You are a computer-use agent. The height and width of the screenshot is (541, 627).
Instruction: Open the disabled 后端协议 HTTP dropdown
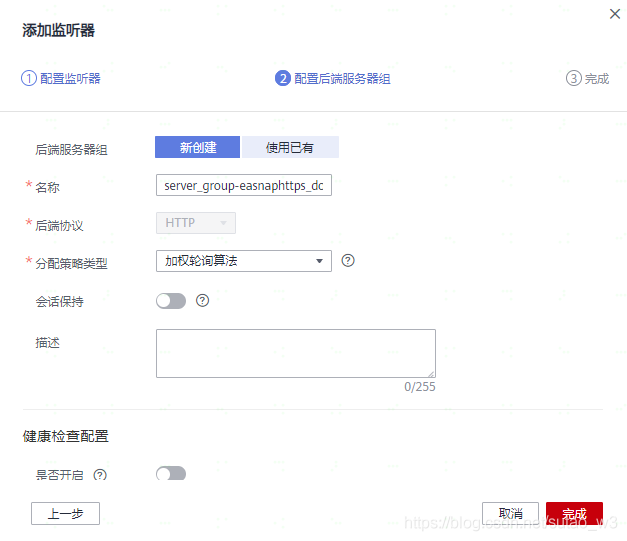click(196, 223)
